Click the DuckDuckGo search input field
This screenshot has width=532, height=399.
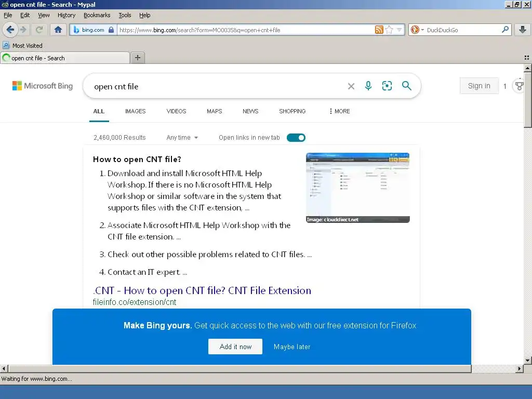(462, 30)
